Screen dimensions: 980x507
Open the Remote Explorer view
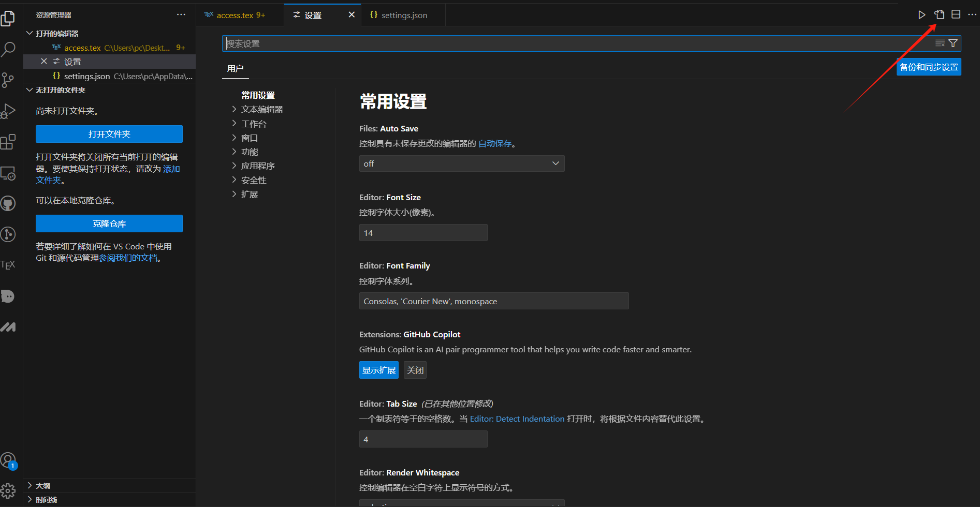[8, 173]
